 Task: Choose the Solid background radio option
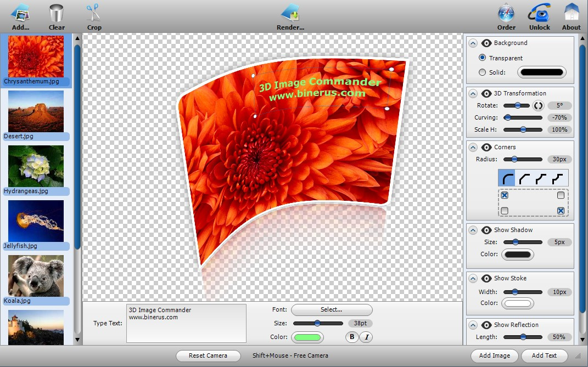[x=483, y=72]
